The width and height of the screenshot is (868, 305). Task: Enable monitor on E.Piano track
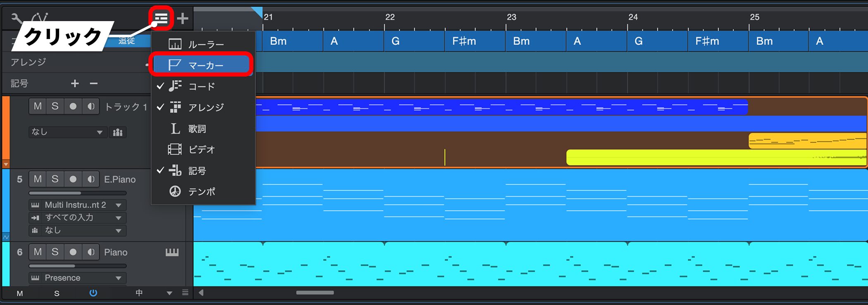[x=91, y=179]
